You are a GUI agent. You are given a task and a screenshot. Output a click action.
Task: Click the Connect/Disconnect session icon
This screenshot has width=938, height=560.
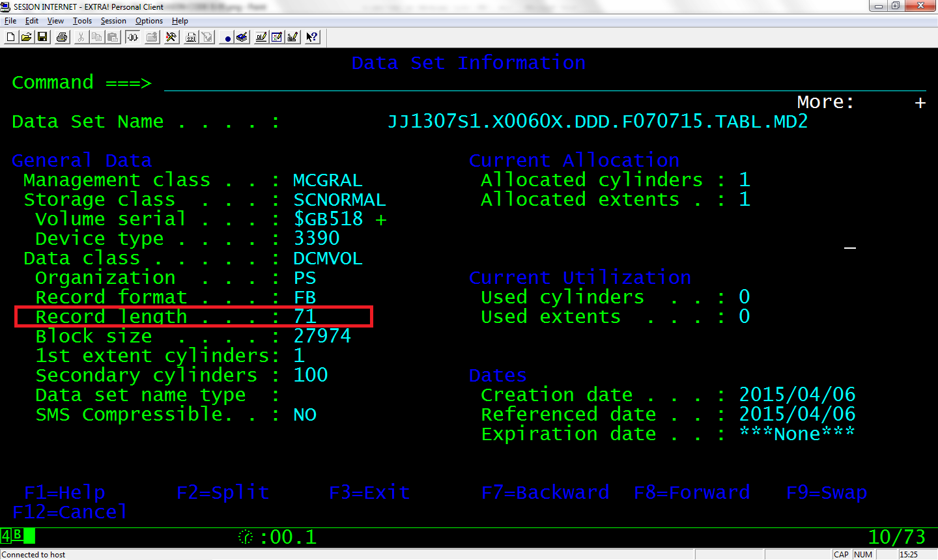pos(132,37)
